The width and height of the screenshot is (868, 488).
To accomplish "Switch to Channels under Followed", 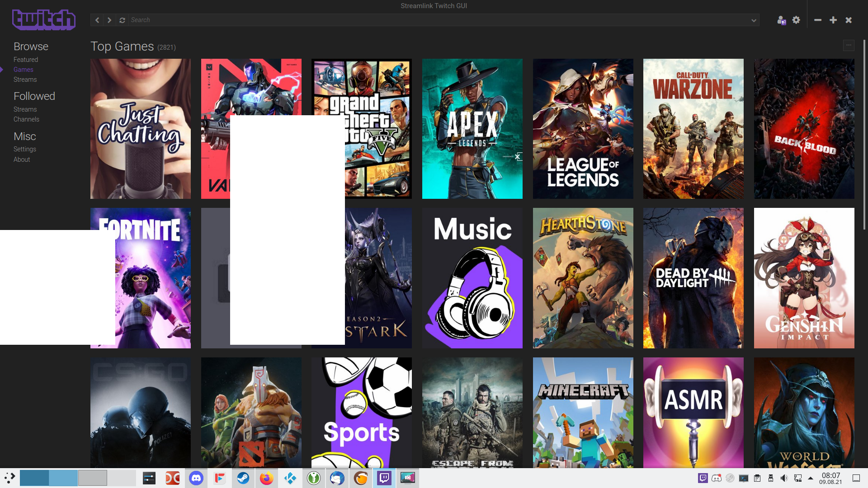I will (26, 119).
